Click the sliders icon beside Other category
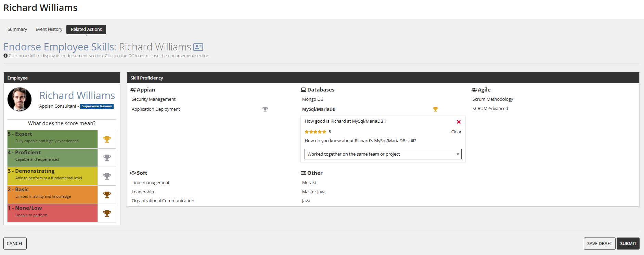The height and width of the screenshot is (255, 644). click(304, 173)
